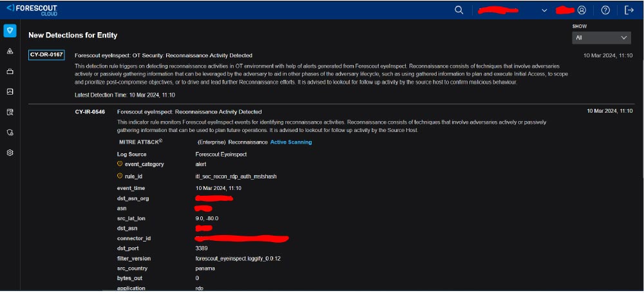This screenshot has height=293, width=644.
Task: Open the settings gear in left sidebar
Action: [10, 153]
